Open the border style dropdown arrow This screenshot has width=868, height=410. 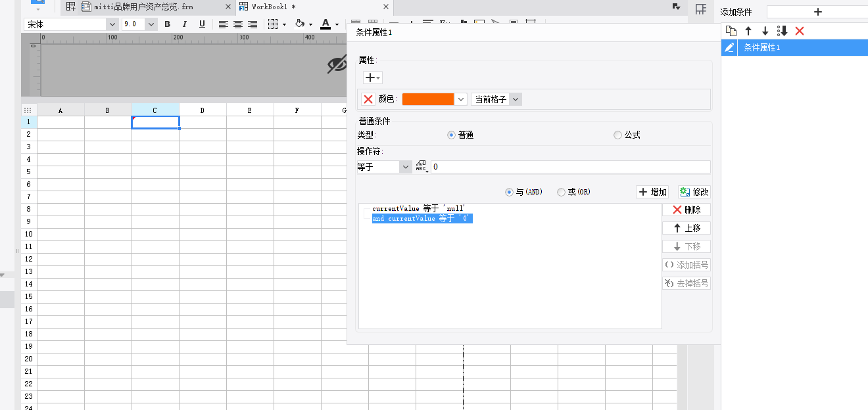pos(284,25)
